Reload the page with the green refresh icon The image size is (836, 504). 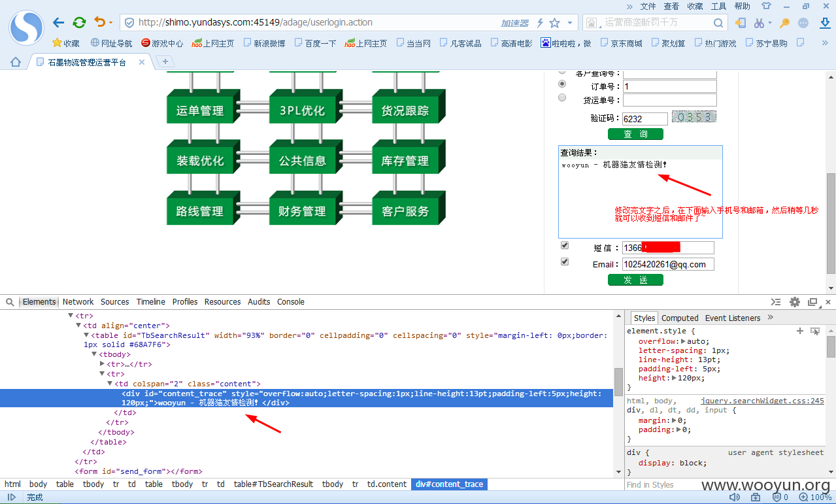pos(79,23)
